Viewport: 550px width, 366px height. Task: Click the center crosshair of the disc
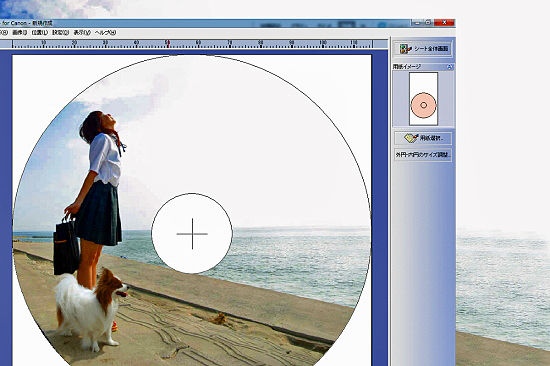[192, 234]
